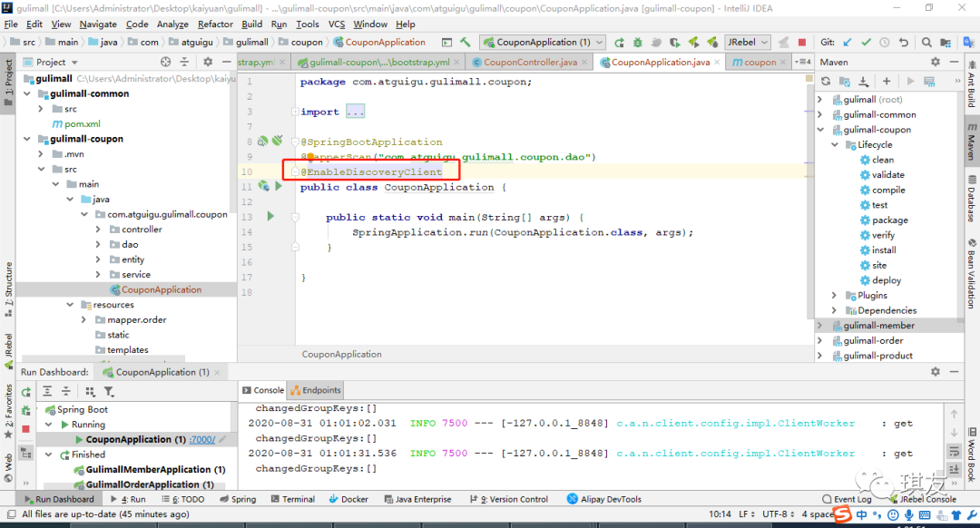Click the Git update project arrow
980x528 pixels.
point(848,42)
